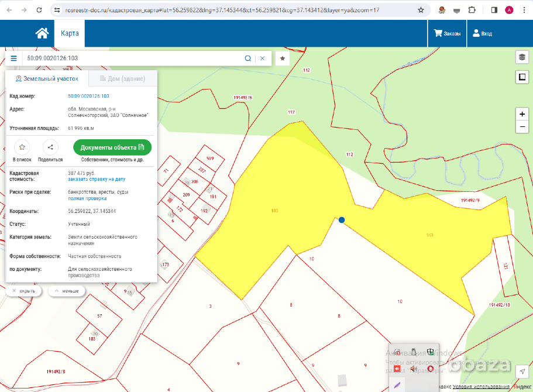This screenshot has width=533, height=392.
Task: Open the 'заказать справку на дату' link
Action: [97, 179]
